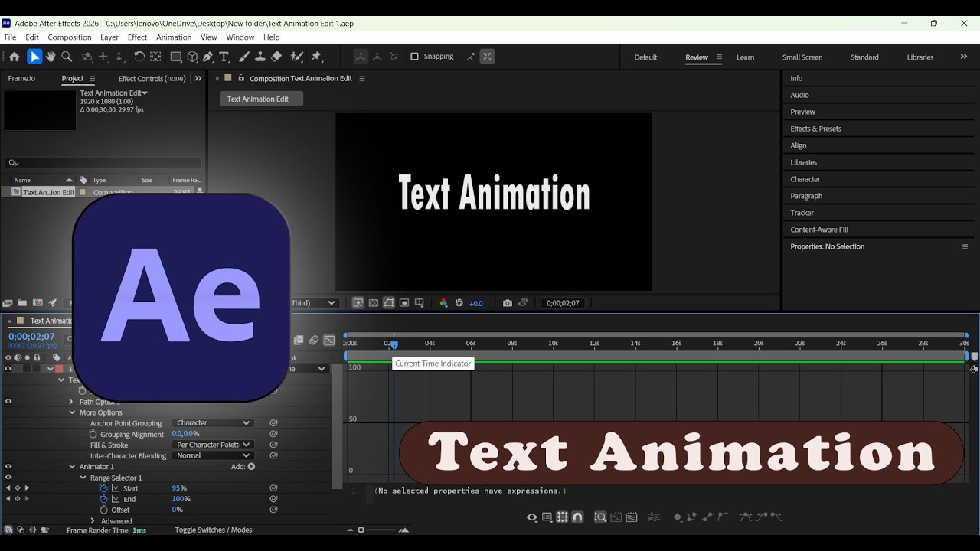Click the Add animator arrow button
Viewport: 980px width, 551px height.
click(x=251, y=467)
